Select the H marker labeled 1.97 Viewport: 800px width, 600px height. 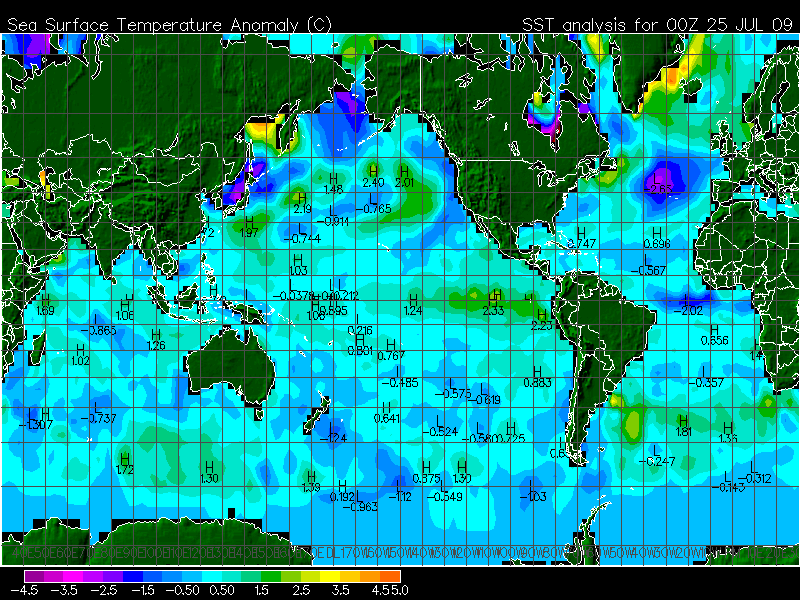(250, 220)
